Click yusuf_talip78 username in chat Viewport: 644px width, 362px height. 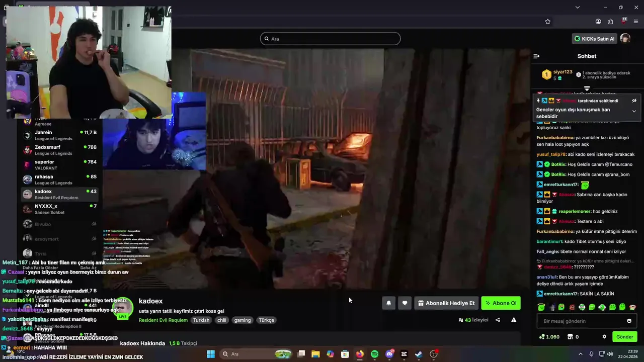[551, 154]
